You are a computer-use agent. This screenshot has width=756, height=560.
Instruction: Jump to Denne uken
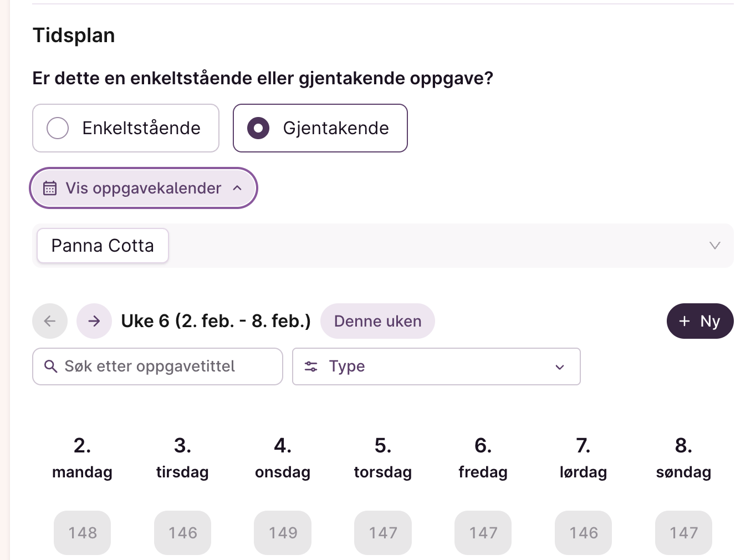(x=377, y=321)
